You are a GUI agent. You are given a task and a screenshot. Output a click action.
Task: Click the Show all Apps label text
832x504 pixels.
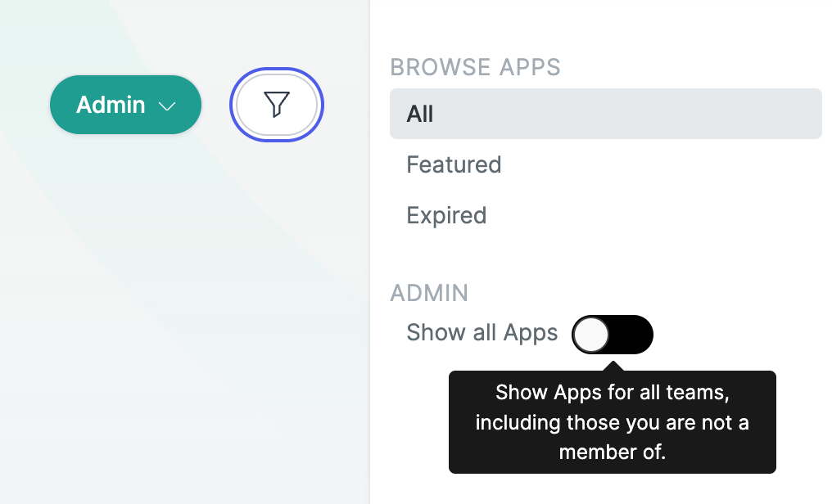(x=482, y=333)
